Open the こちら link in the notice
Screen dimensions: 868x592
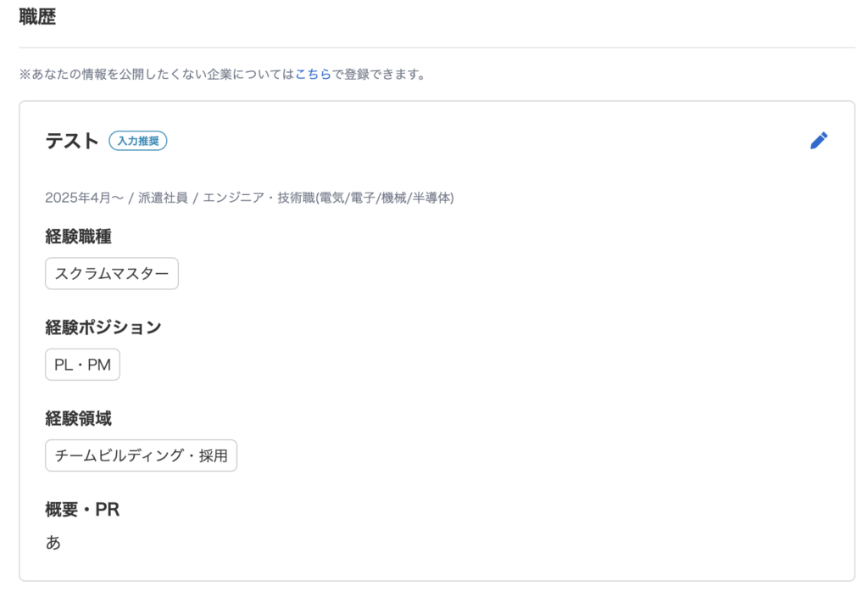[x=313, y=75]
